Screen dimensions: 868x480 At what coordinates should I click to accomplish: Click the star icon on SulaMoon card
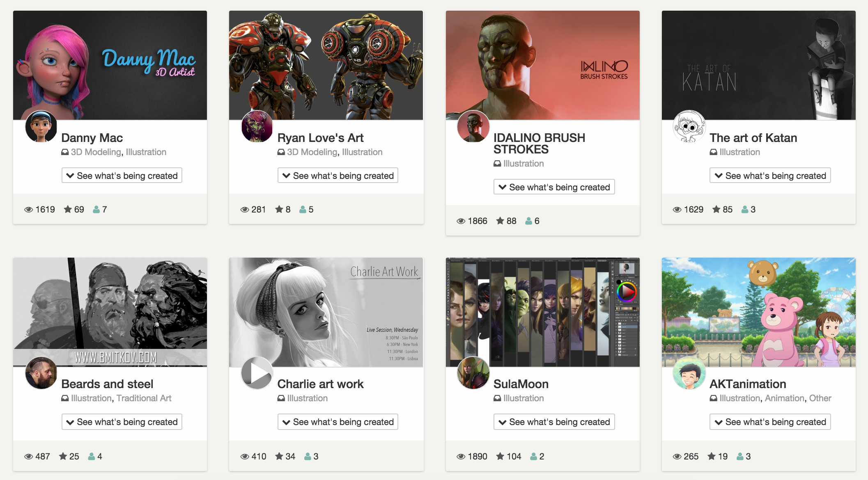coord(500,456)
